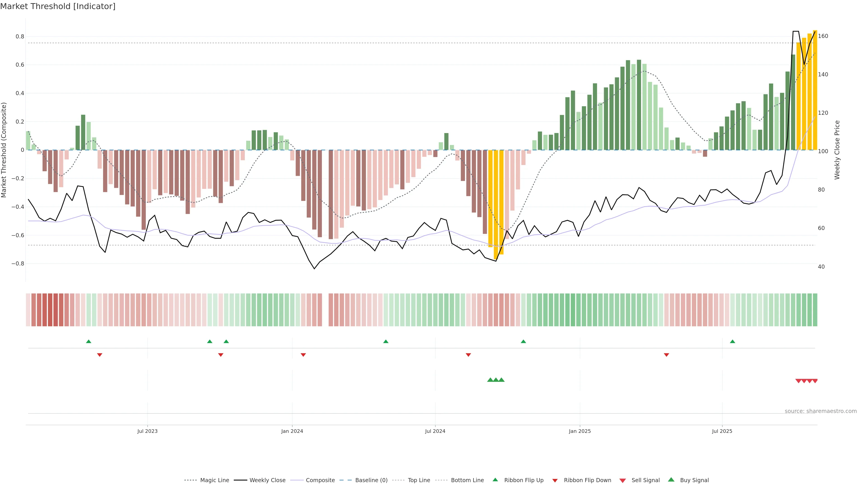Click the middle buy signal triangle in the cluster
The image size is (868, 488).
point(496,380)
